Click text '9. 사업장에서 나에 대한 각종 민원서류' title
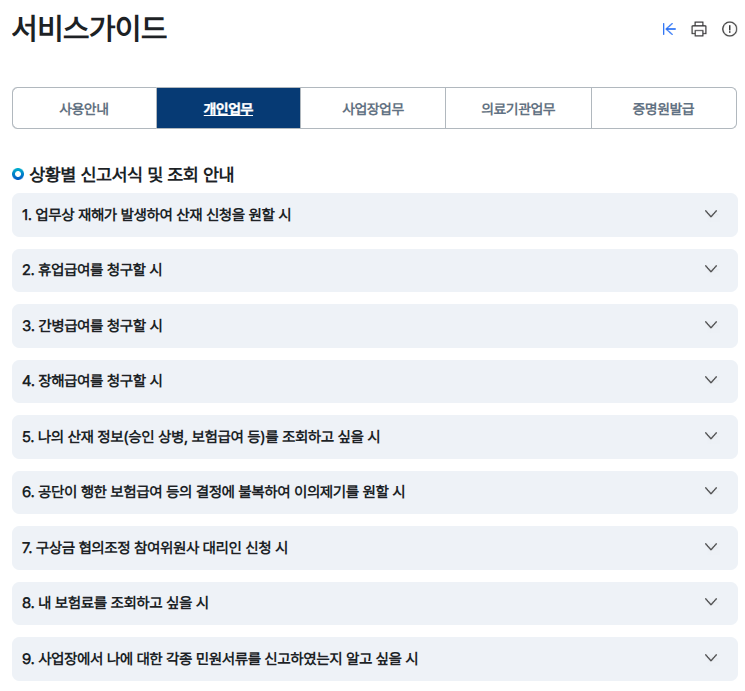This screenshot has width=745, height=691. (x=220, y=659)
